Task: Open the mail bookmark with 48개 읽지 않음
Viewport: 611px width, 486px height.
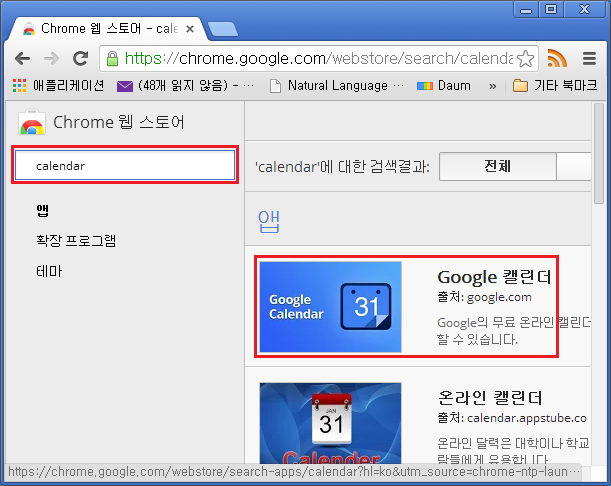Action: 186,85
